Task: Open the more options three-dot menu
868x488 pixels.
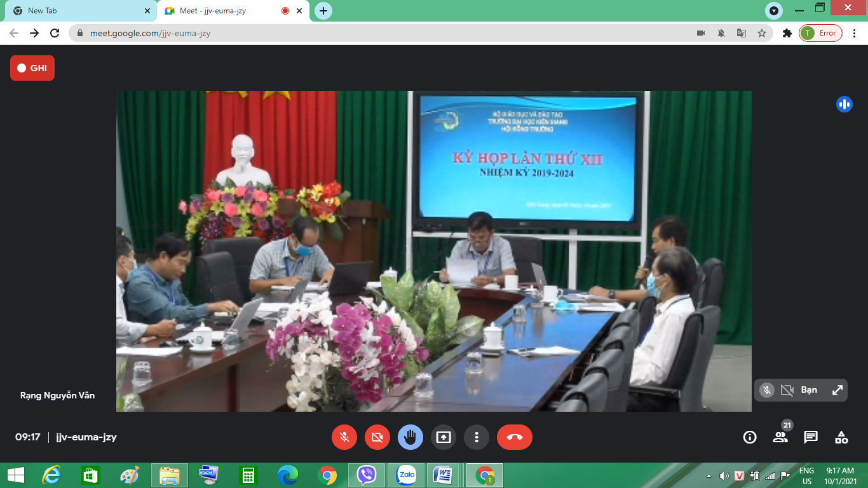Action: pyautogui.click(x=477, y=437)
